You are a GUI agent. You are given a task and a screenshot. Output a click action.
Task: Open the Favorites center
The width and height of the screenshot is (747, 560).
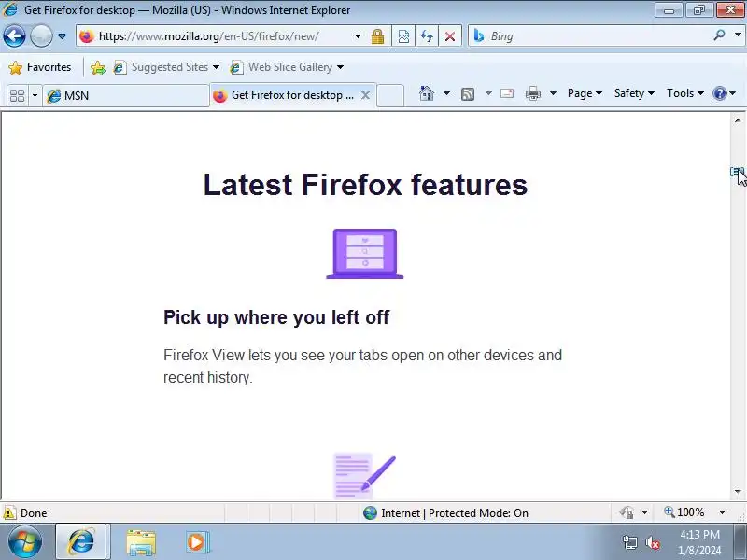pyautogui.click(x=40, y=67)
